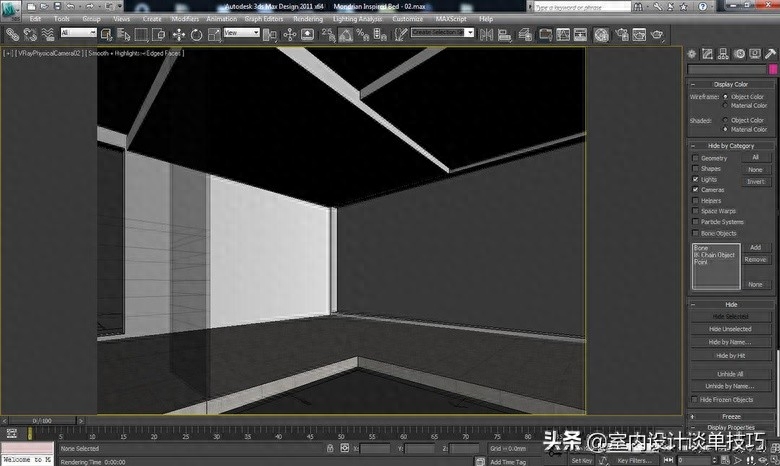Click the Unlink Selection tool
The width and height of the screenshot is (780, 466).
click(x=30, y=35)
